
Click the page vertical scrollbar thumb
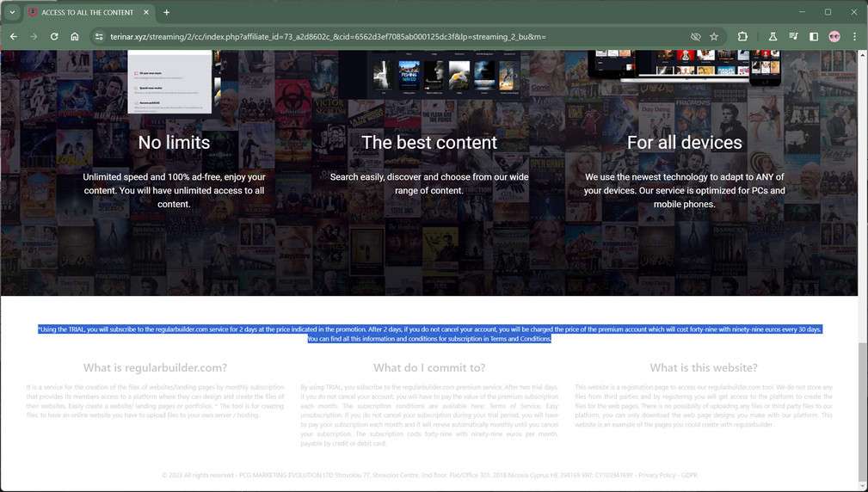(862, 414)
